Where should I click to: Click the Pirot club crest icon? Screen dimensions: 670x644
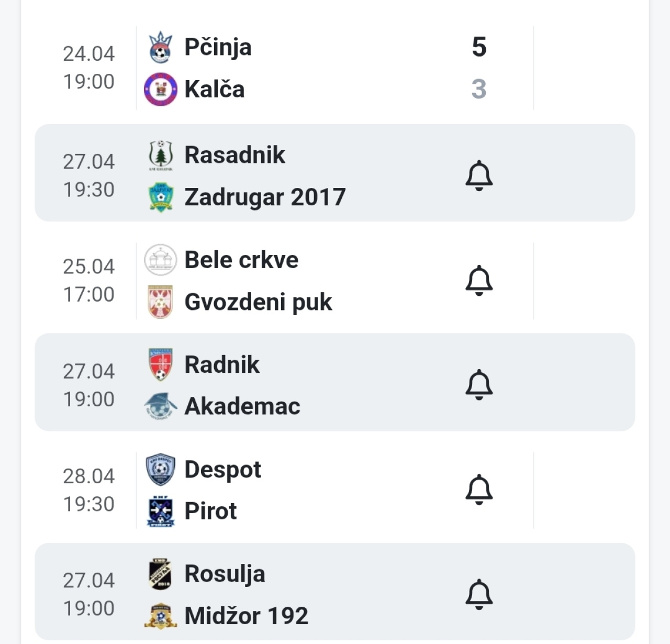click(160, 511)
